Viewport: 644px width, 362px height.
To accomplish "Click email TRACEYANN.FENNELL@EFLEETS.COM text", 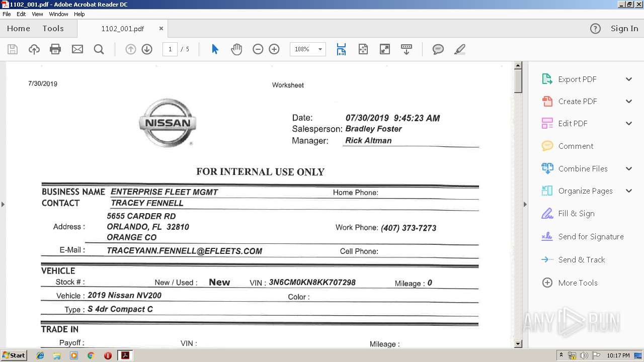I will [184, 251].
